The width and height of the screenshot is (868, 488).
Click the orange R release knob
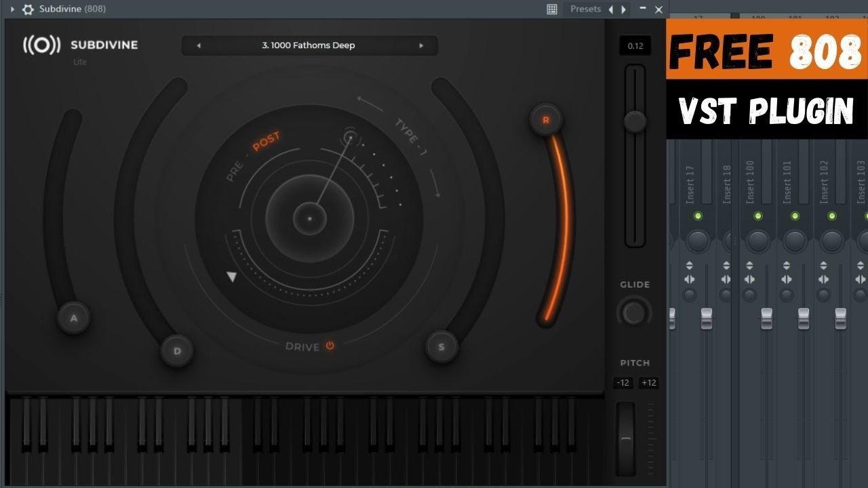point(546,120)
